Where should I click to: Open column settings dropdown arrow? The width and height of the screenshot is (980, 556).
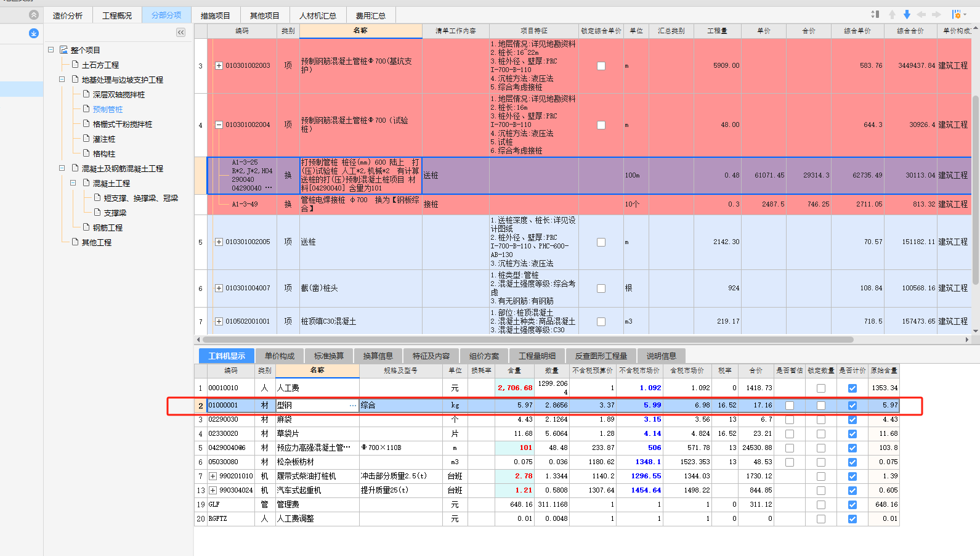coord(964,14)
